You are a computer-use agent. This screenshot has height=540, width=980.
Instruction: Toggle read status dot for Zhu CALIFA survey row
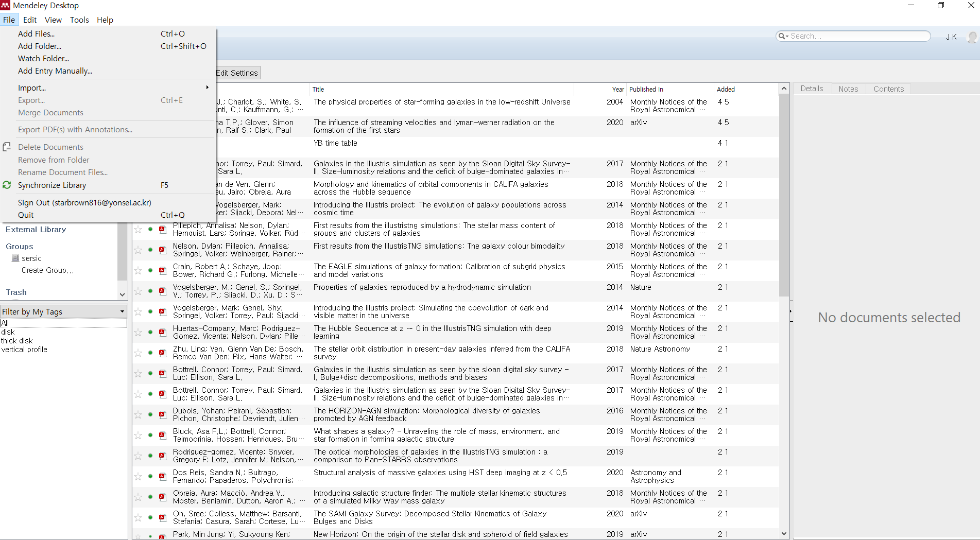150,353
